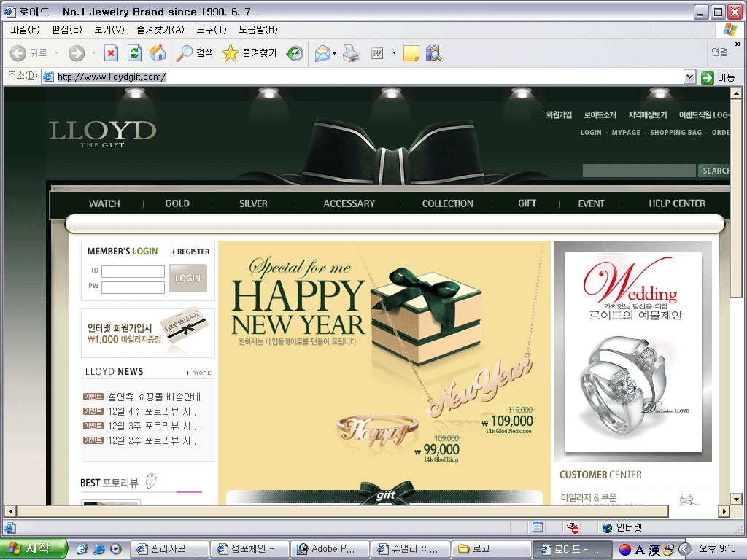Open the 도움말(H) menu
Viewport: 747px width, 560px height.
[x=258, y=29]
